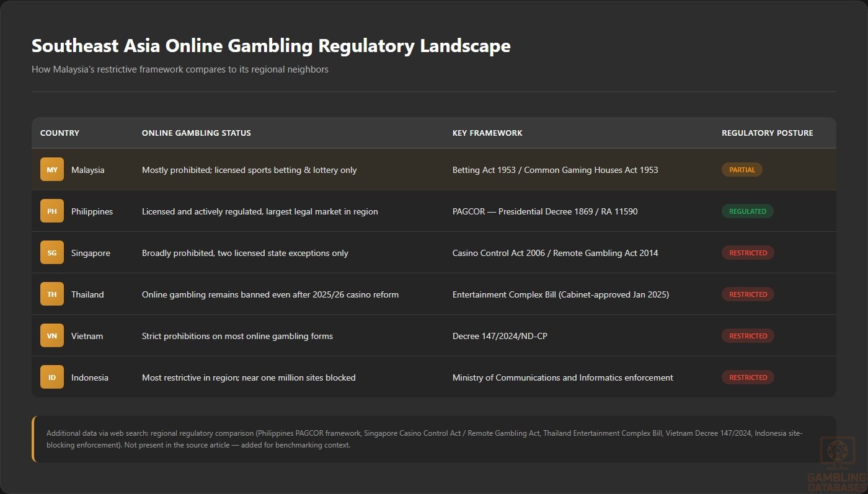Viewport: 868px width, 494px height.
Task: Select Singapore's RESTRICTED status badge
Action: [x=748, y=253]
